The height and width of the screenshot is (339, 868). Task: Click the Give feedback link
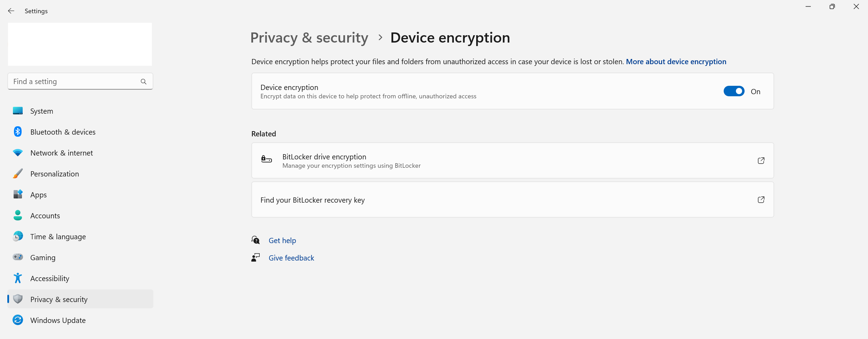click(x=291, y=258)
